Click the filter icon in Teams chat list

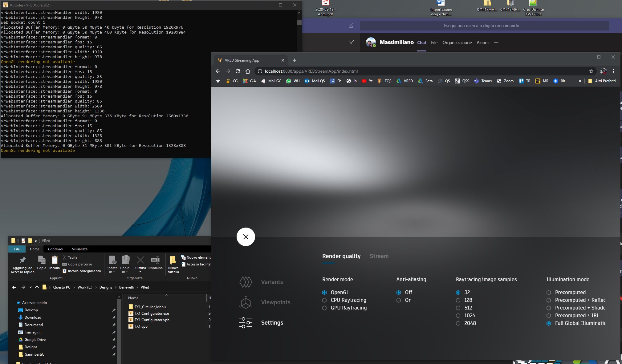pos(351,42)
